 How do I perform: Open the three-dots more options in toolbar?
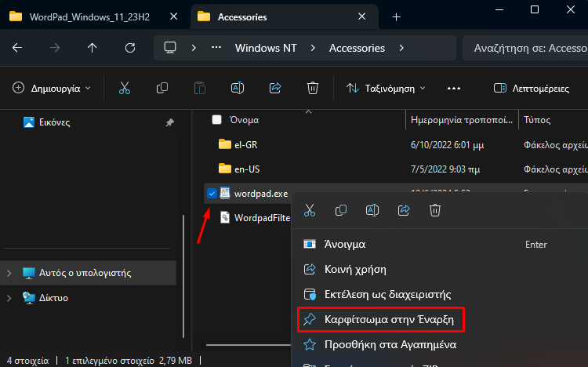454,89
